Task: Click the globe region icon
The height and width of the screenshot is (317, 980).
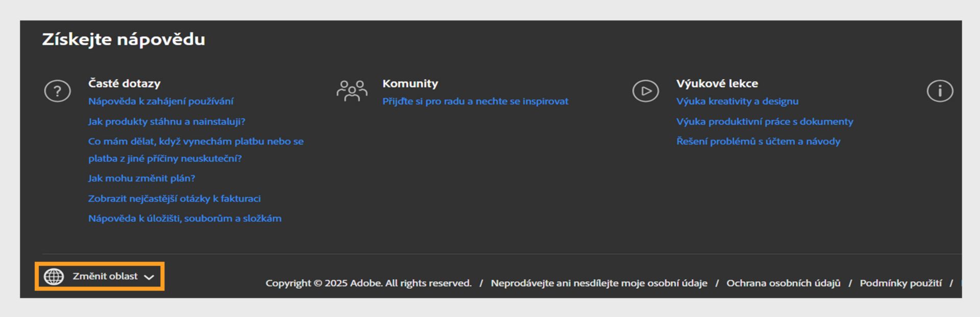Action: (54, 276)
